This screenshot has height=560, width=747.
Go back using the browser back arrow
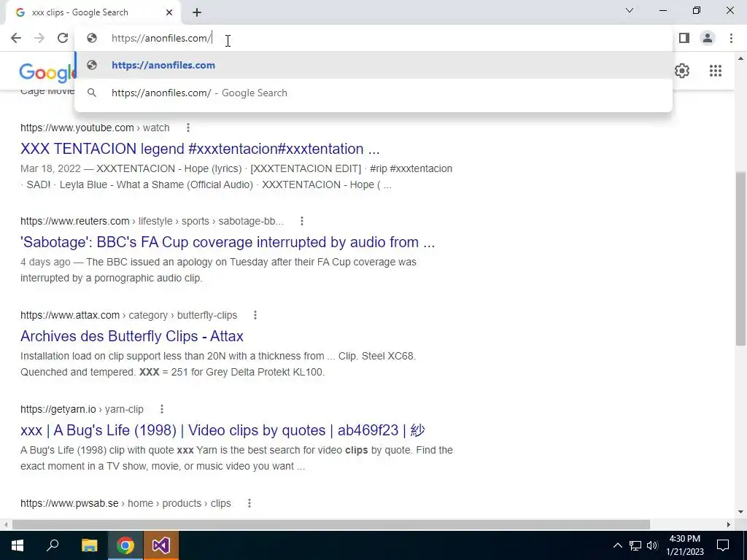click(x=16, y=38)
